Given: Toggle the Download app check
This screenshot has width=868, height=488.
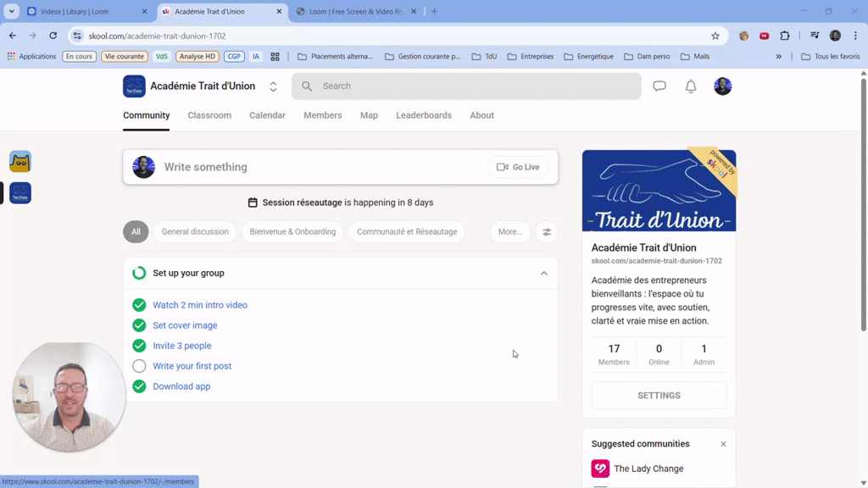Looking at the screenshot, I should 139,386.
